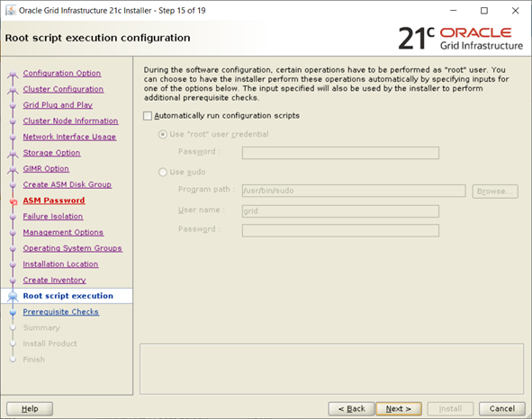The width and height of the screenshot is (532, 419).
Task: Select the Use sudo radio button
Action: pos(163,173)
